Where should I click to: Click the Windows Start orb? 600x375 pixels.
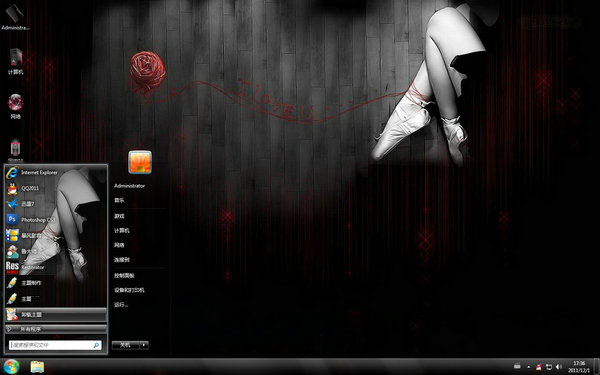[11, 367]
